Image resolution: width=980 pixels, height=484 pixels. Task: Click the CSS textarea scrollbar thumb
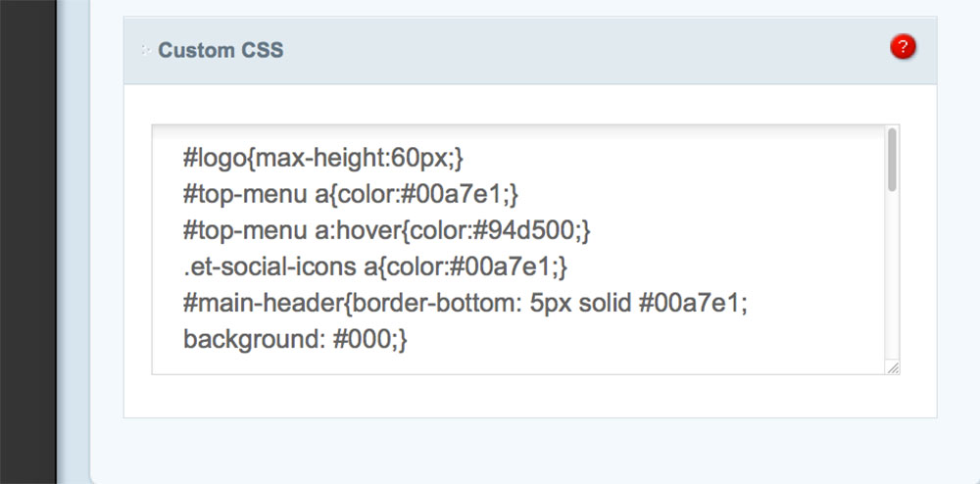point(891,160)
